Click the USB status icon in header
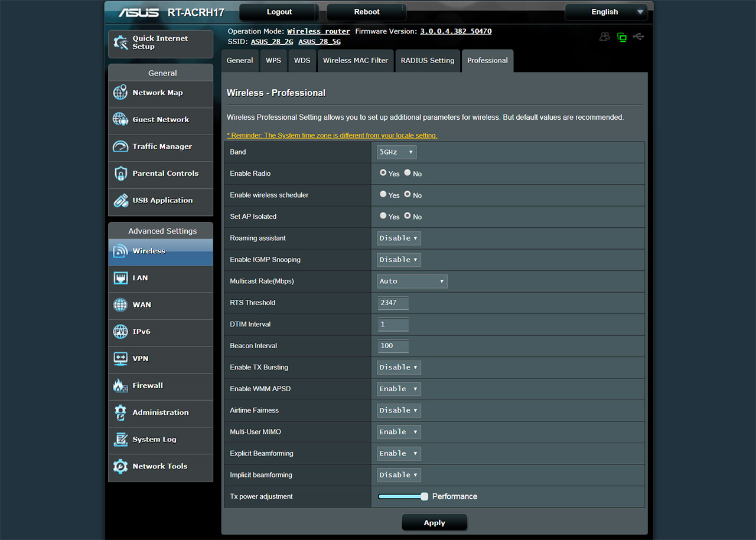The height and width of the screenshot is (540, 756). tap(638, 37)
